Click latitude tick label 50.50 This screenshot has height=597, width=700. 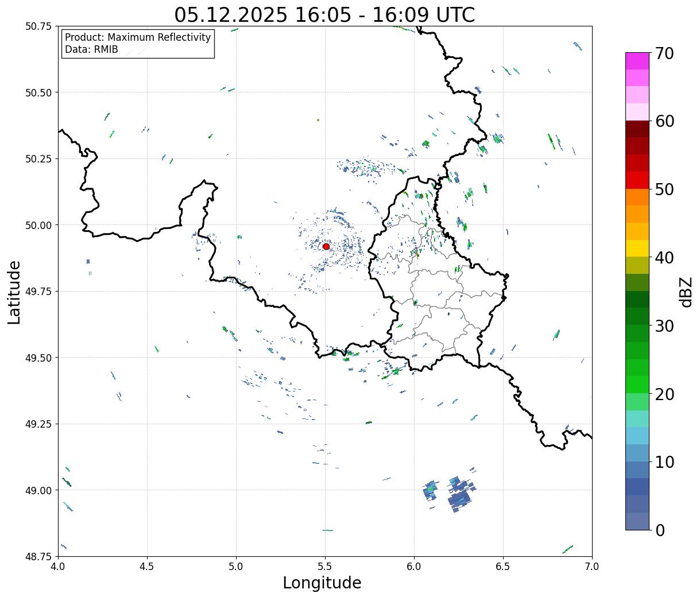click(x=38, y=92)
